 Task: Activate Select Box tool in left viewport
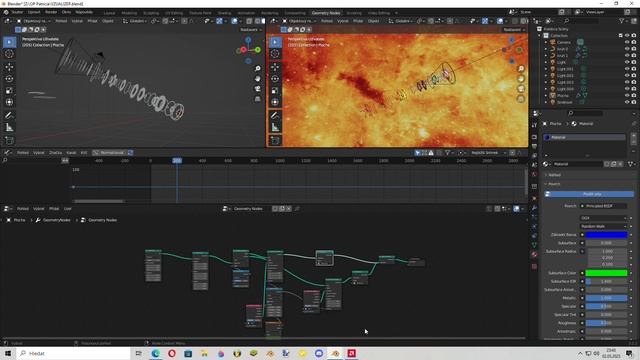[9, 42]
